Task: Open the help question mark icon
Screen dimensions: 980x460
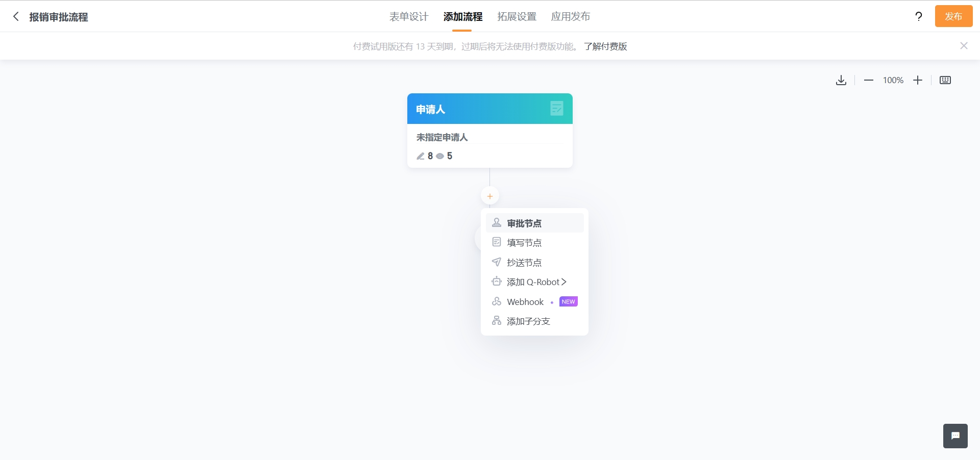Action: (919, 16)
